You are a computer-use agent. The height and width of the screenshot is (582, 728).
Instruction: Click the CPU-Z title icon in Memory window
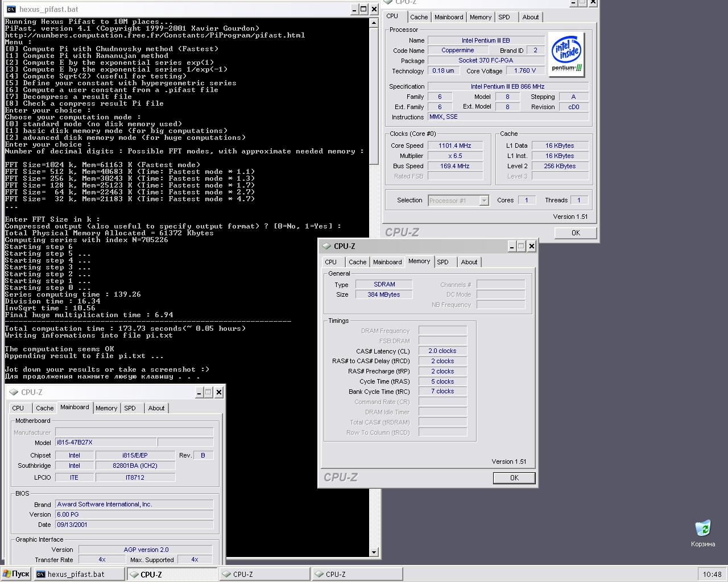point(326,246)
